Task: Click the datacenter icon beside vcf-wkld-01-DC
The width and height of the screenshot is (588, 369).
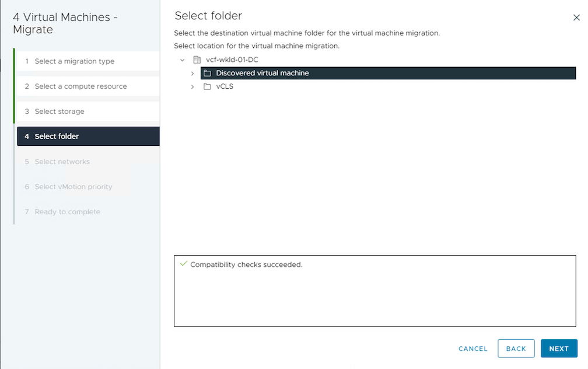Action: [197, 60]
